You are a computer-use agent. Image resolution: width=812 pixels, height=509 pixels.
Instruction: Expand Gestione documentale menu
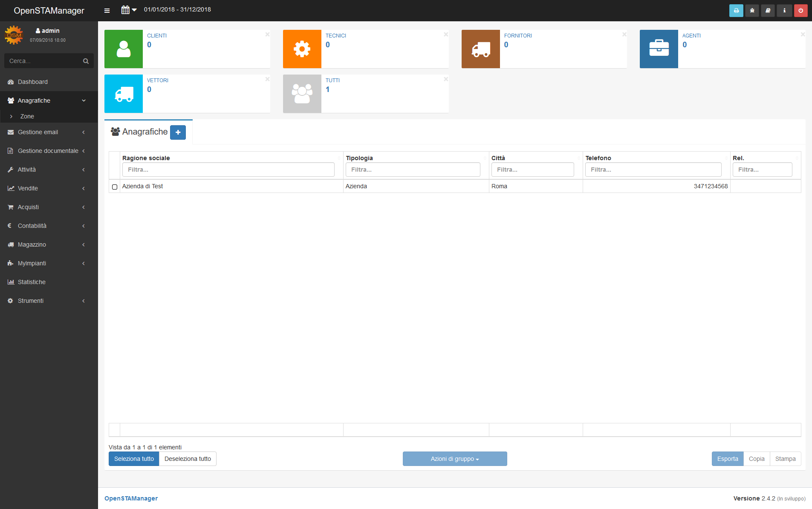click(49, 151)
